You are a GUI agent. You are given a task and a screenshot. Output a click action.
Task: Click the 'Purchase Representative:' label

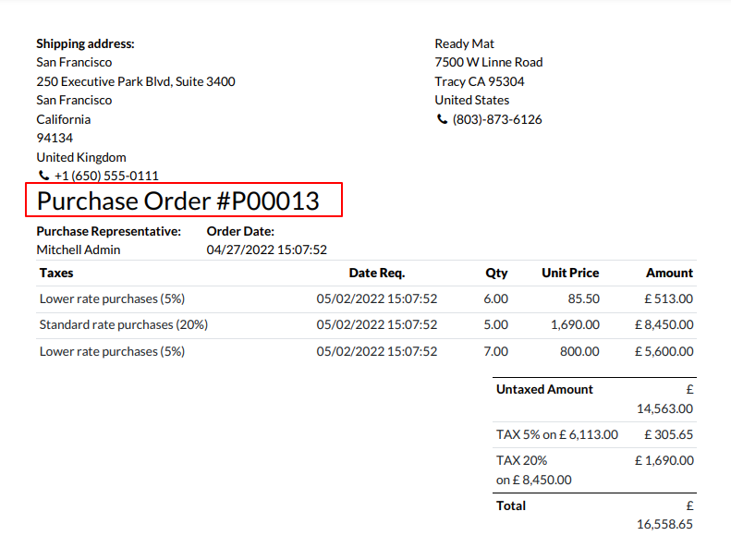tap(109, 231)
